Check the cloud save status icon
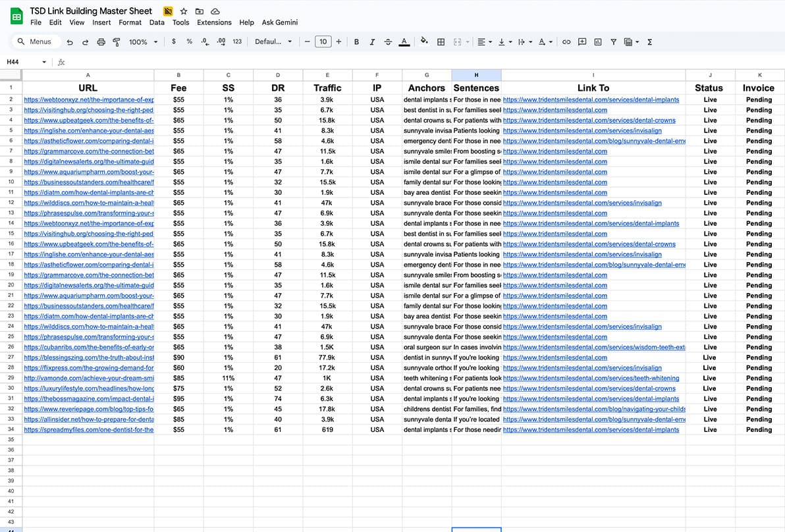 tap(215, 11)
